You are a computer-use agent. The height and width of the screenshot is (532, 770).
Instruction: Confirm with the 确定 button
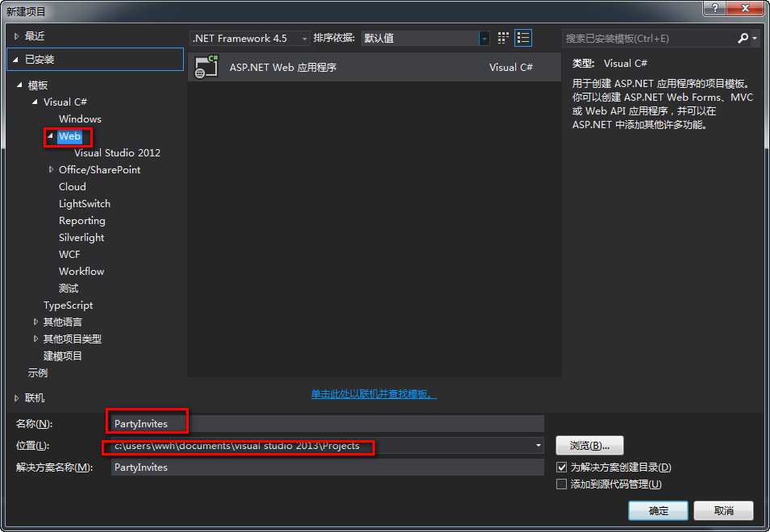click(658, 510)
